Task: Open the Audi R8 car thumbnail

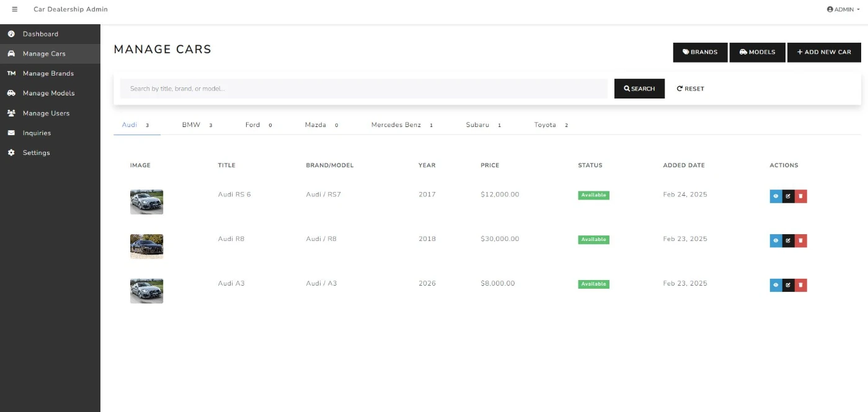Action: pos(146,246)
